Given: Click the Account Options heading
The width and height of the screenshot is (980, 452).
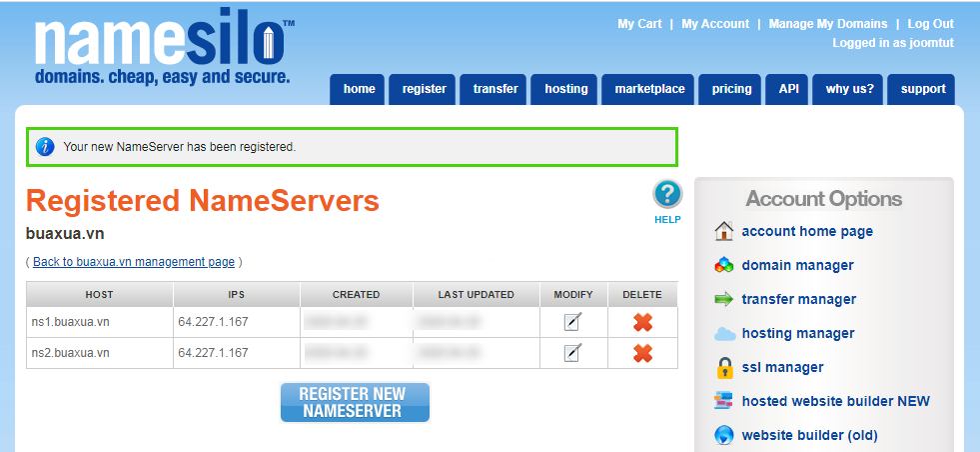Looking at the screenshot, I should point(824,199).
